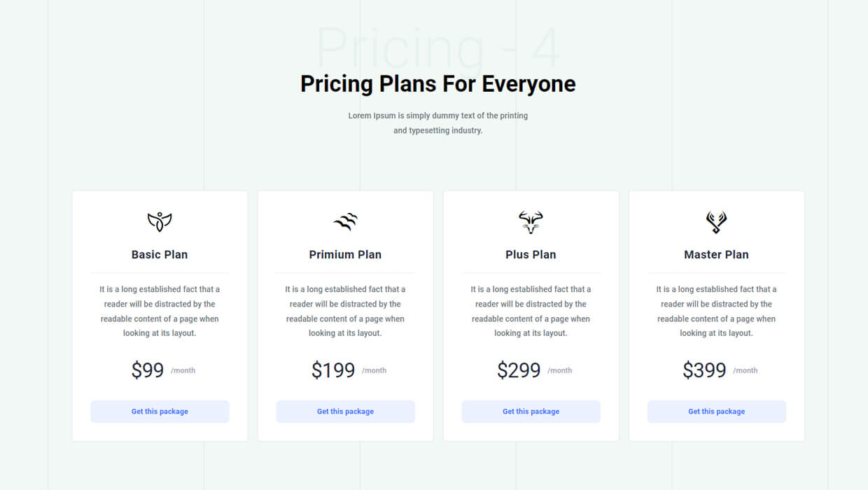
Task: Click the Master Plan emblem icon
Action: pos(716,222)
